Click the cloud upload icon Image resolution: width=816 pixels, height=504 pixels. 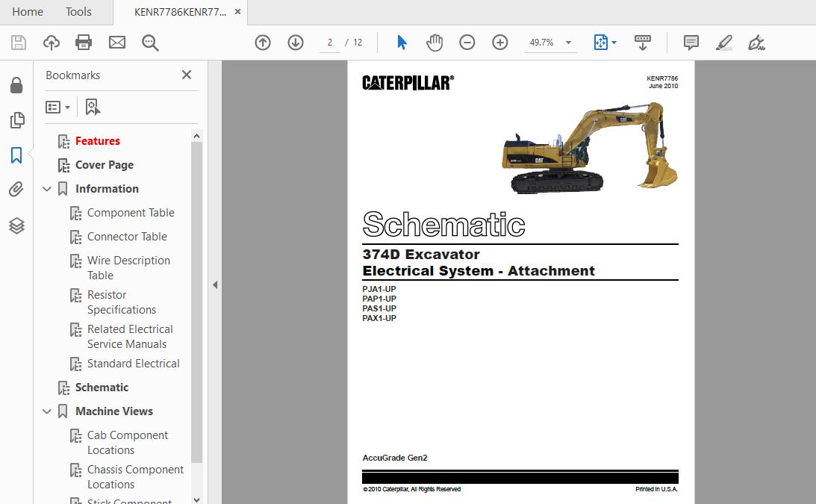[x=51, y=42]
